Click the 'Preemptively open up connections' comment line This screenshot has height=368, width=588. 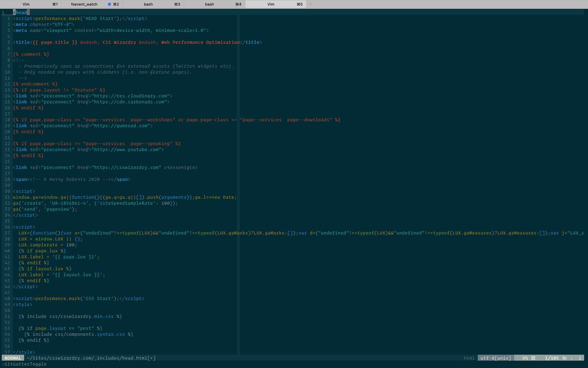(x=126, y=66)
